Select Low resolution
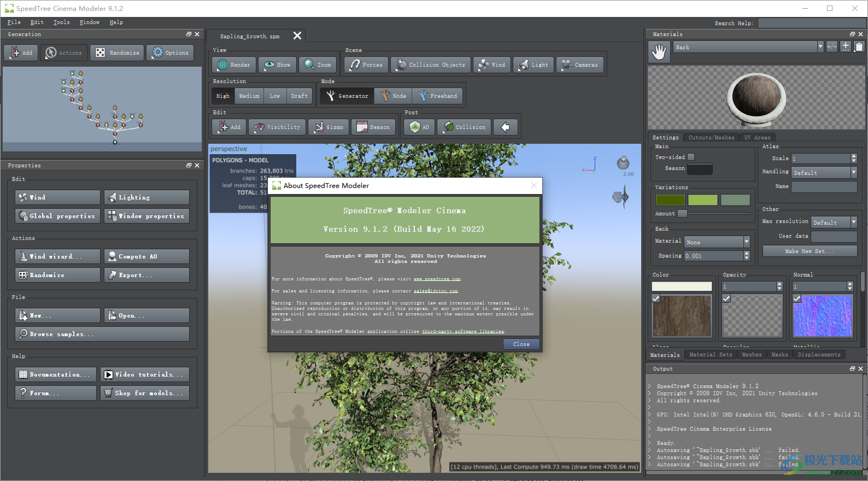The image size is (868, 481). (275, 96)
